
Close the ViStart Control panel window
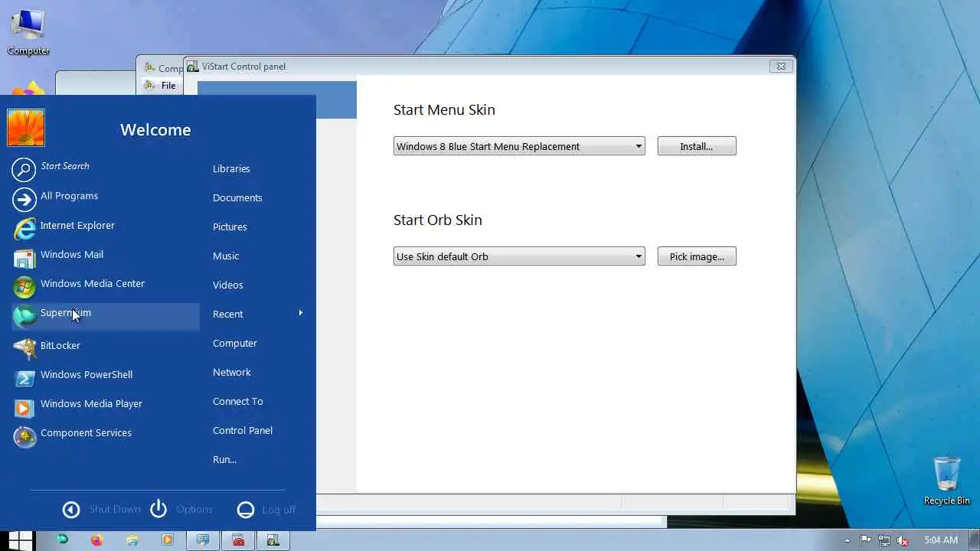click(x=780, y=67)
